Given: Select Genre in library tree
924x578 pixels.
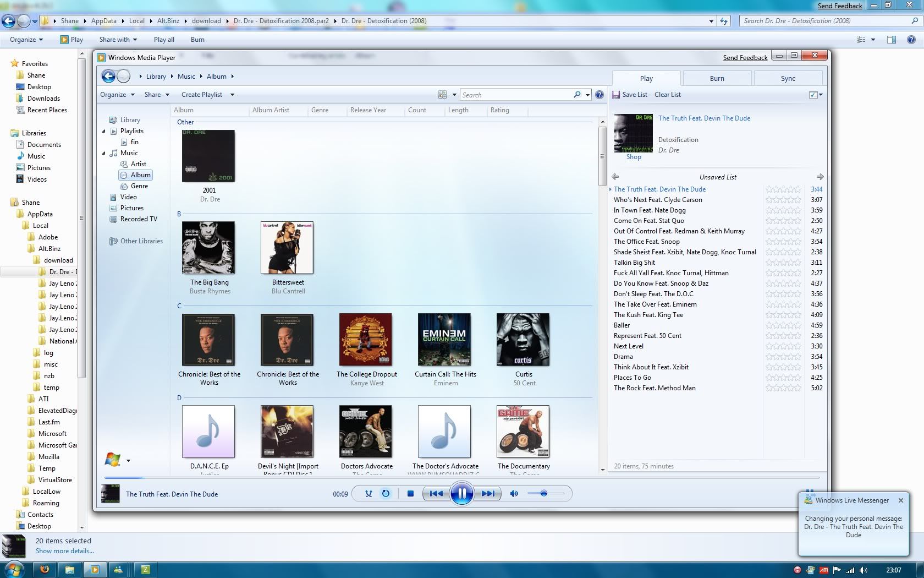Looking at the screenshot, I should point(139,186).
